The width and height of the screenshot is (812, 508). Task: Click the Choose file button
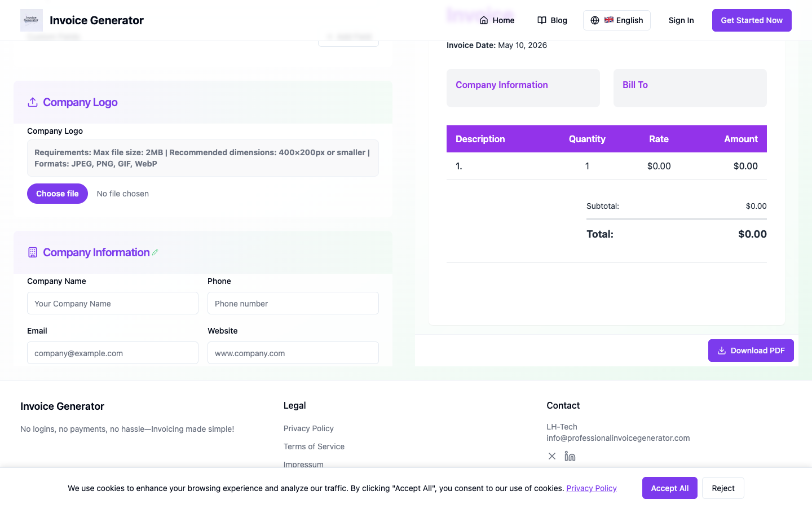58,194
